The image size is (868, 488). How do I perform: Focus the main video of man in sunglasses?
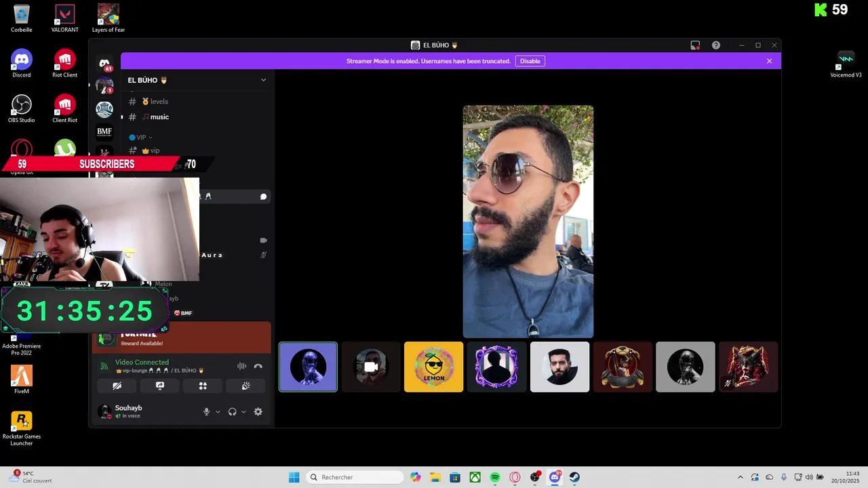[528, 221]
